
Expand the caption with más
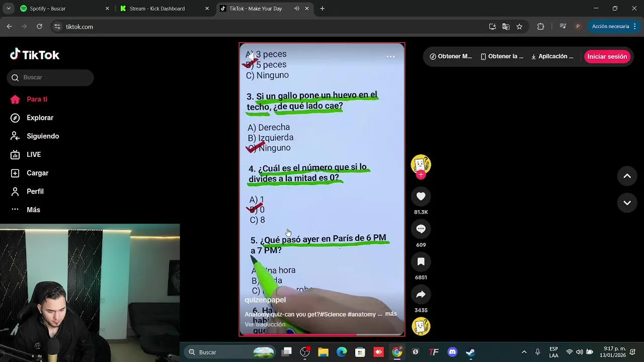click(391, 314)
